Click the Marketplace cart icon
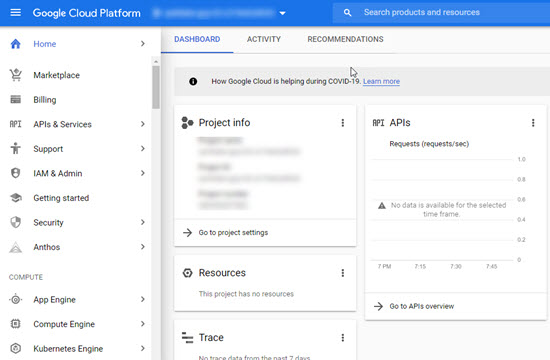 tap(16, 75)
